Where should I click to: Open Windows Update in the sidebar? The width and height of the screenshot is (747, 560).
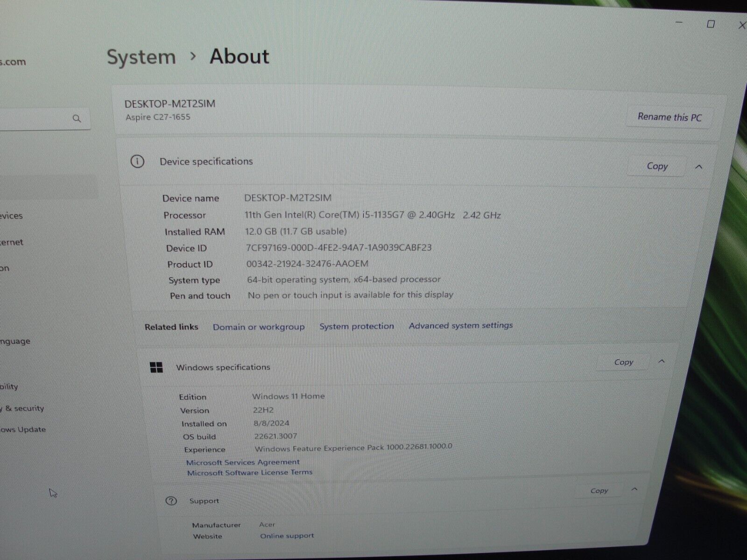(x=23, y=430)
